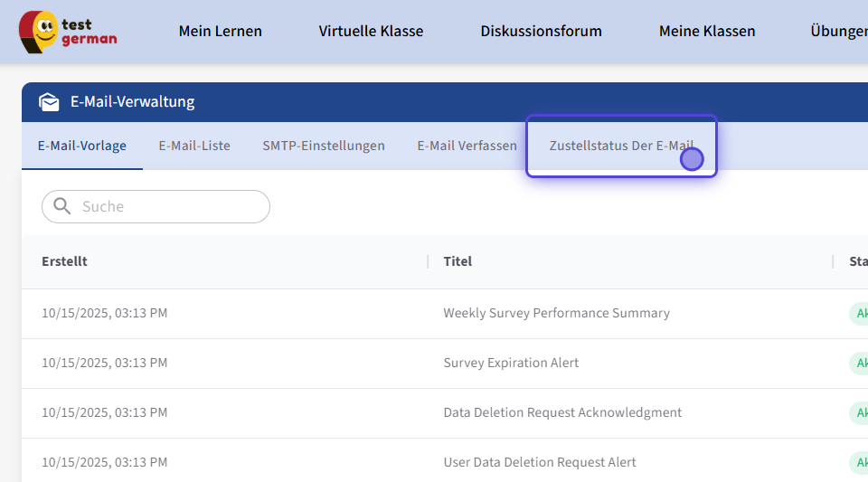Sort by the Titel column header
The width and height of the screenshot is (868, 482).
(458, 261)
